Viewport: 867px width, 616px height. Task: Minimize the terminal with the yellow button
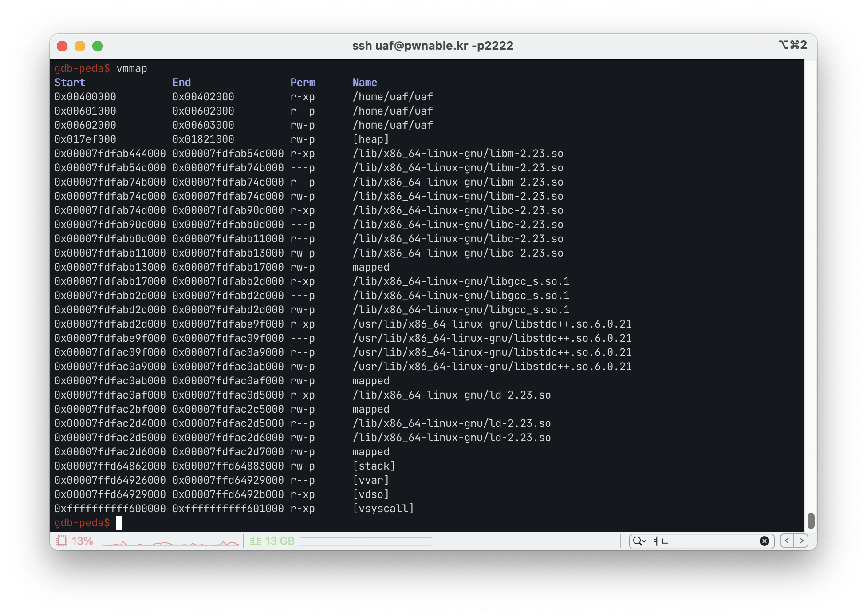point(80,46)
